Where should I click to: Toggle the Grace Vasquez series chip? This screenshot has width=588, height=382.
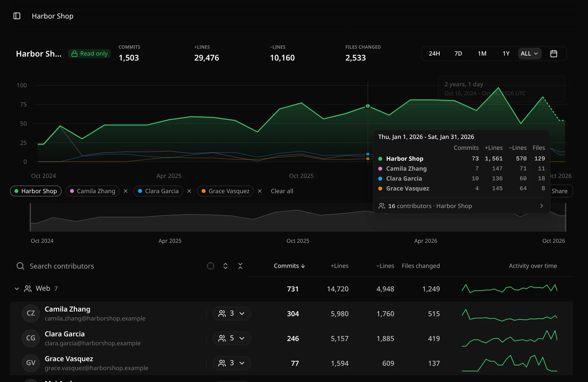tap(225, 191)
